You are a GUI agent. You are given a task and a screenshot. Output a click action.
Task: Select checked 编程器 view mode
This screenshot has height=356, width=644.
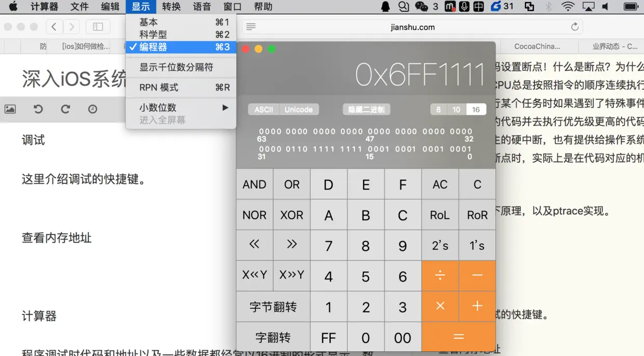pos(181,47)
